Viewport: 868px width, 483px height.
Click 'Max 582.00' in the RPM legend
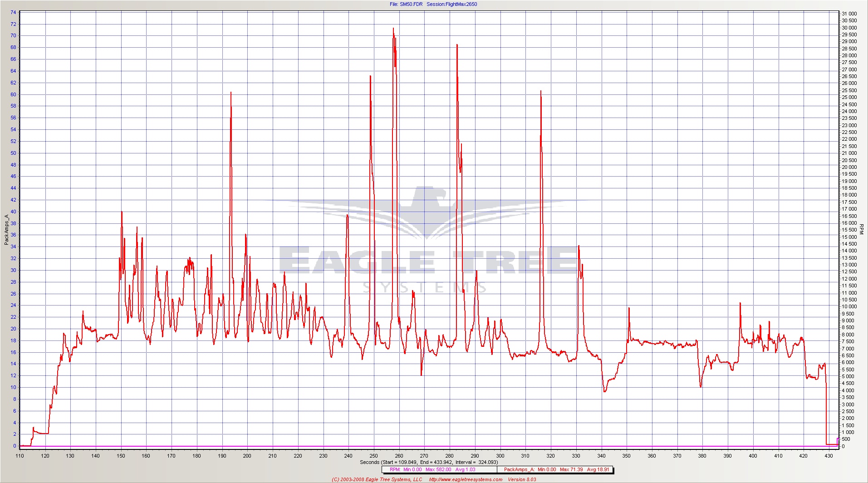point(438,469)
